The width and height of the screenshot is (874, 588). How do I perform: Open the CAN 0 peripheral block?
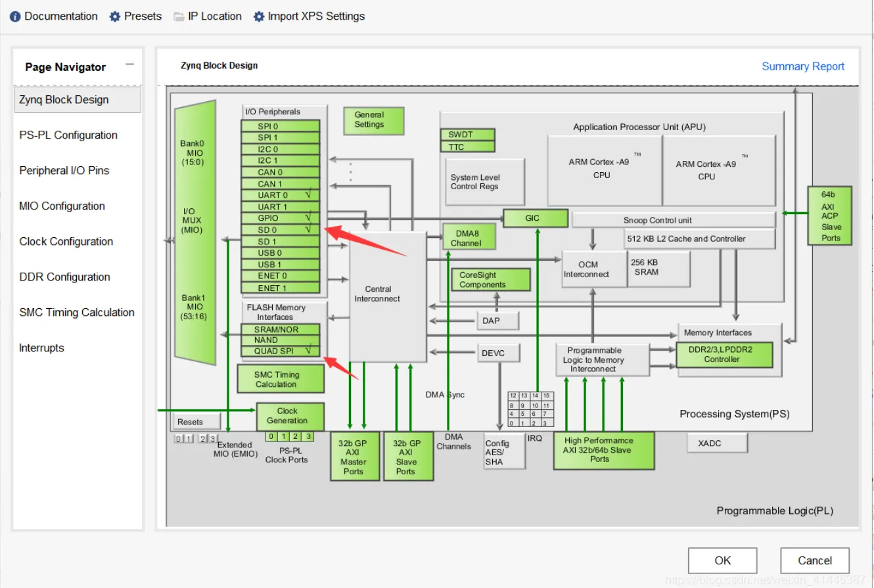point(281,172)
